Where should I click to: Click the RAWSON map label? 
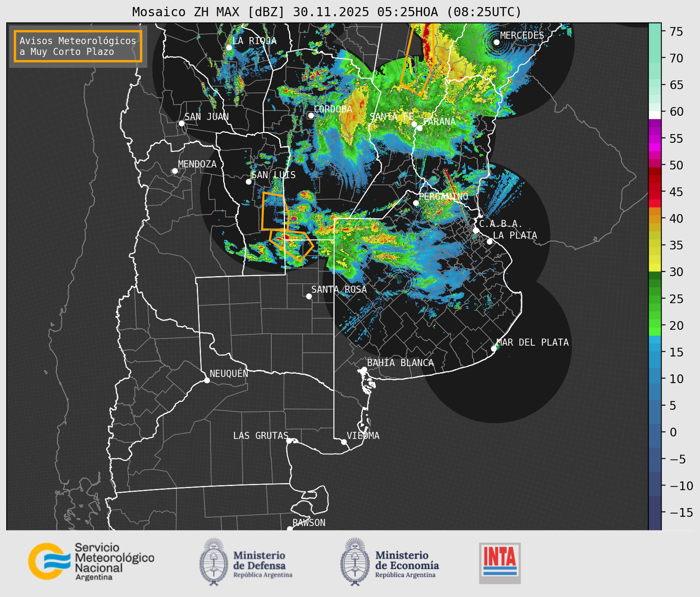click(x=309, y=523)
